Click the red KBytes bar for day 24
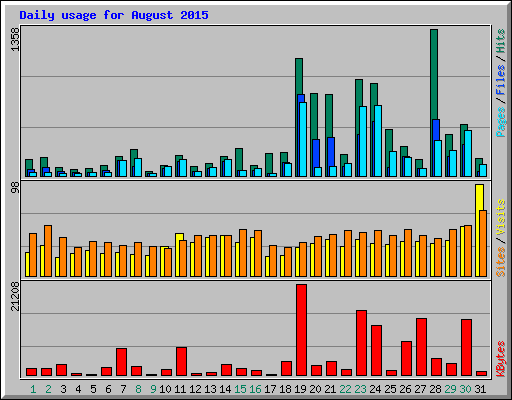Viewport: 512px width, 400px height. [376, 351]
